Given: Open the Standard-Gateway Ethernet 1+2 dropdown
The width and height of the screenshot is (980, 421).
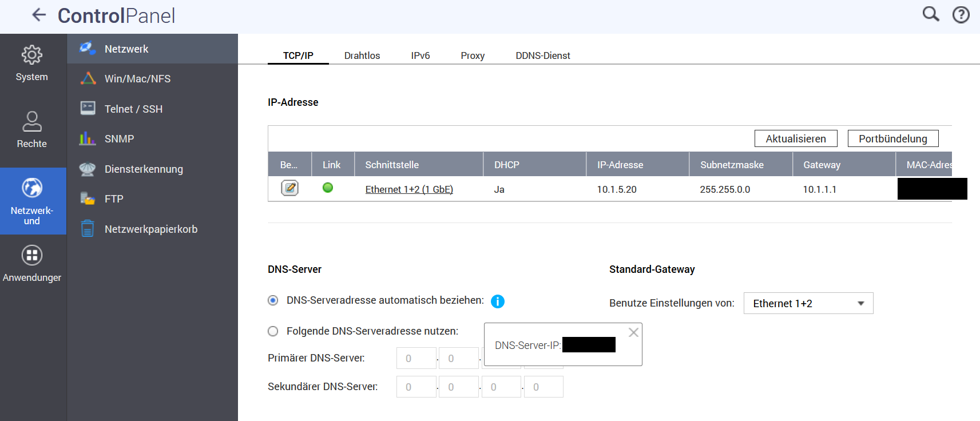Looking at the screenshot, I should (808, 303).
